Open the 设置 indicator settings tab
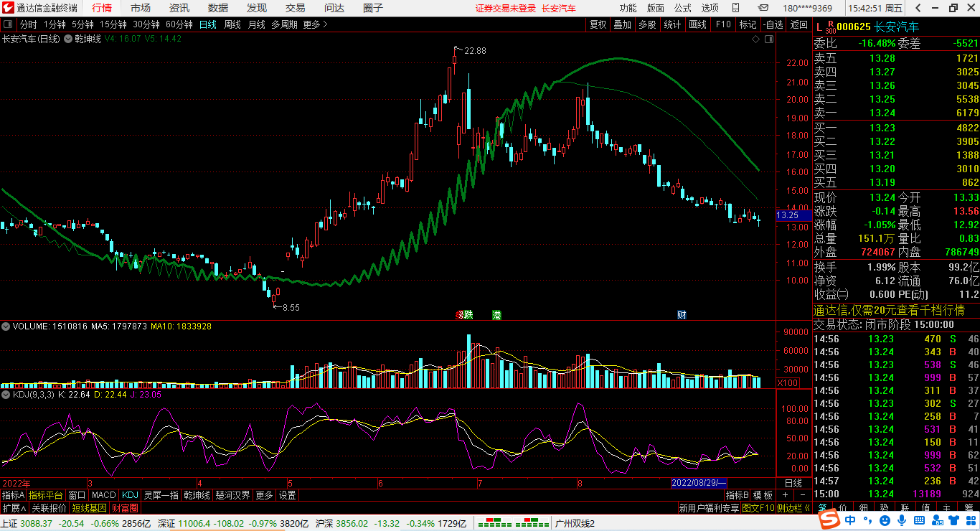This screenshot has width=980, height=531. [x=288, y=495]
